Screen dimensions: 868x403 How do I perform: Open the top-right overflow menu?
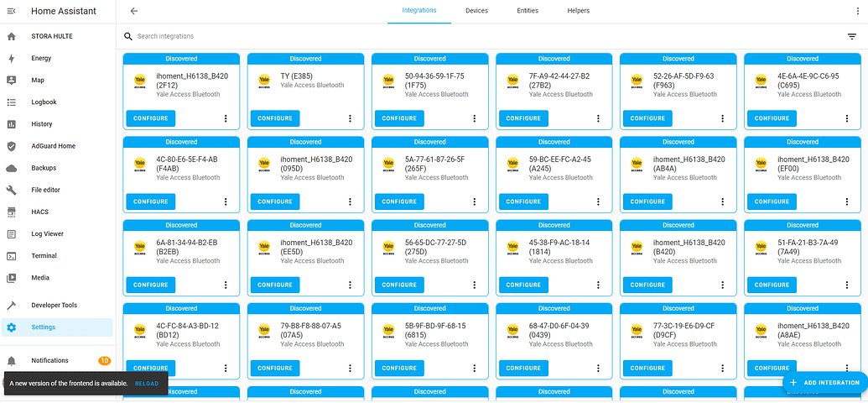pos(858,11)
